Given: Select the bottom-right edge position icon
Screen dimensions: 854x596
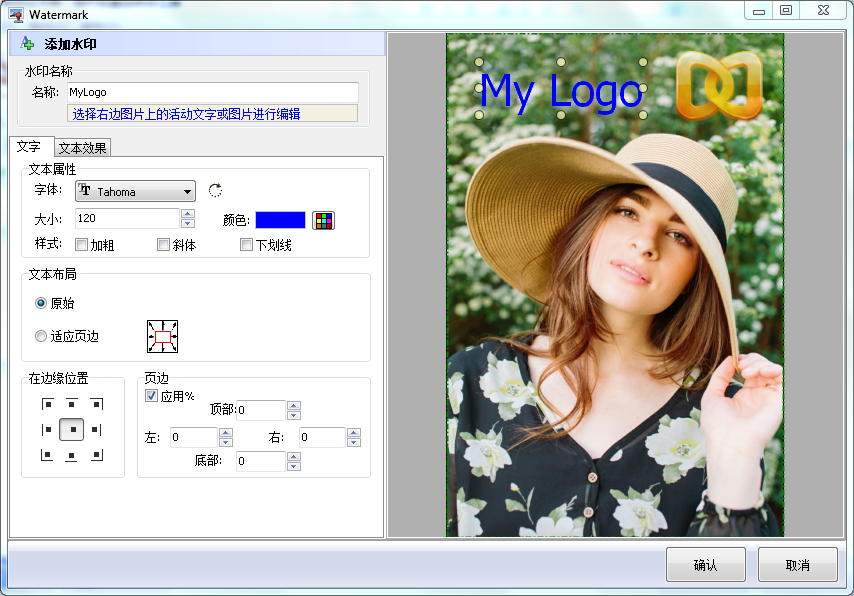Looking at the screenshot, I should click(x=96, y=455).
